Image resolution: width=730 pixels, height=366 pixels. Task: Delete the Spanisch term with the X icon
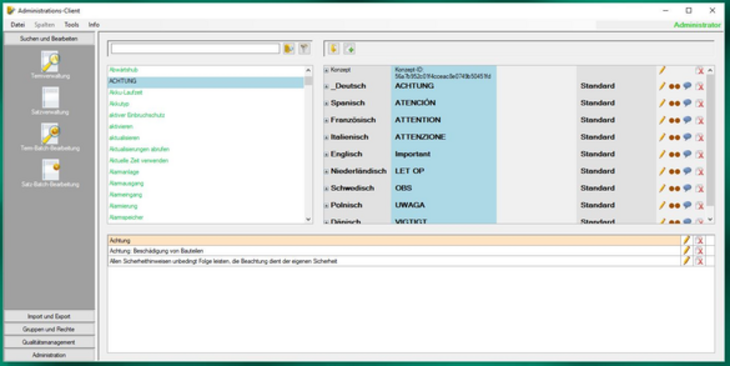tap(699, 103)
